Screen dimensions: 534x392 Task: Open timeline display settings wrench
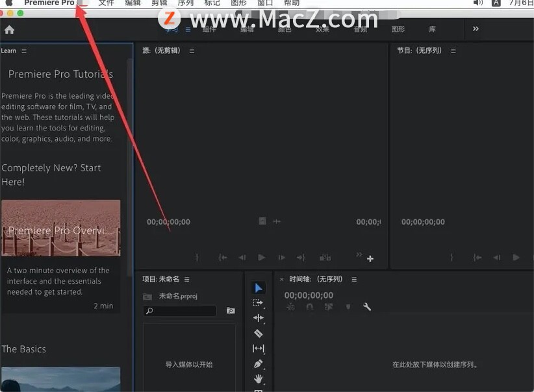367,307
